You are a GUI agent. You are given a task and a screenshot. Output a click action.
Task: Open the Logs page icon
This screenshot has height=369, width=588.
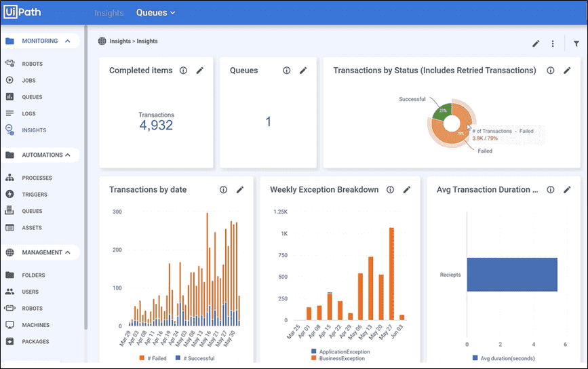pos(9,113)
